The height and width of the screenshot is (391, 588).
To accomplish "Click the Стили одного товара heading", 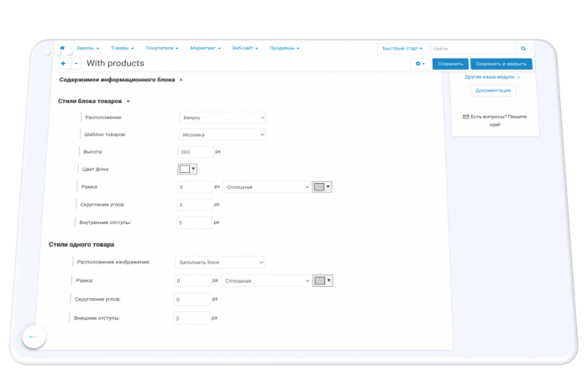I will pos(81,244).
